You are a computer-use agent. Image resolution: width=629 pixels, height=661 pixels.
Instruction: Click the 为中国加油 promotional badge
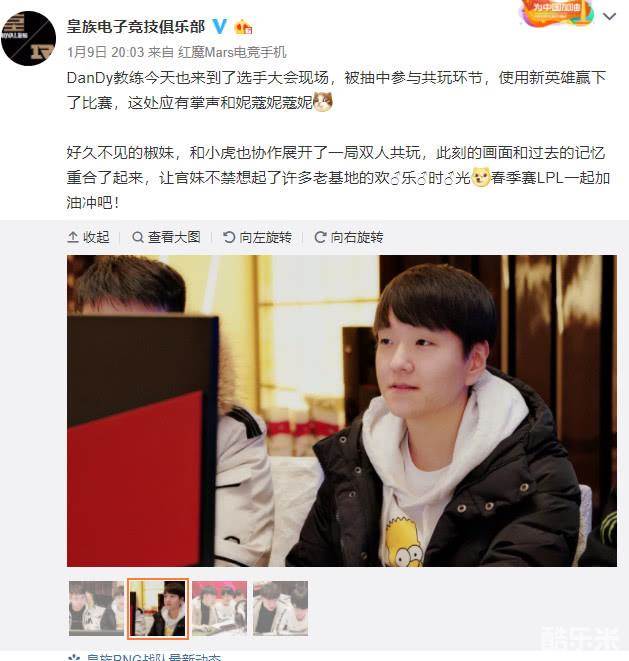556,13
